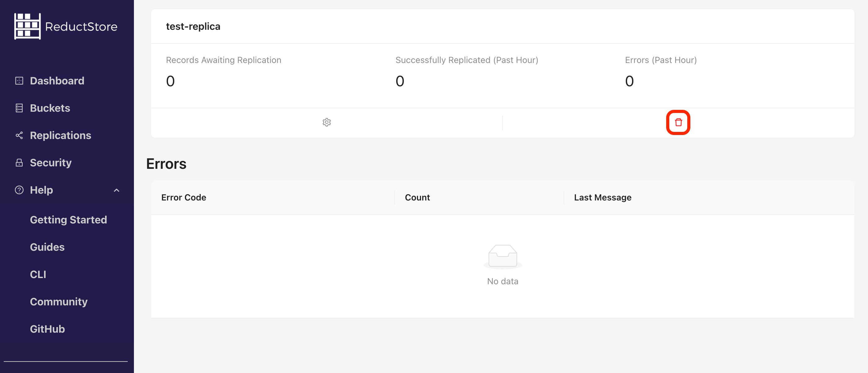Open the CLI documentation link
Image resolution: width=868 pixels, height=373 pixels.
pyautogui.click(x=38, y=274)
